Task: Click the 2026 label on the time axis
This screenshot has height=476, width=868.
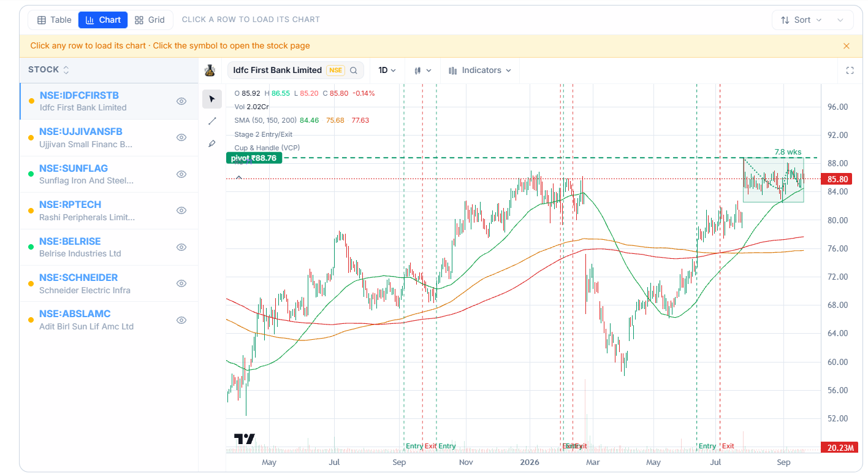Action: [x=529, y=463]
